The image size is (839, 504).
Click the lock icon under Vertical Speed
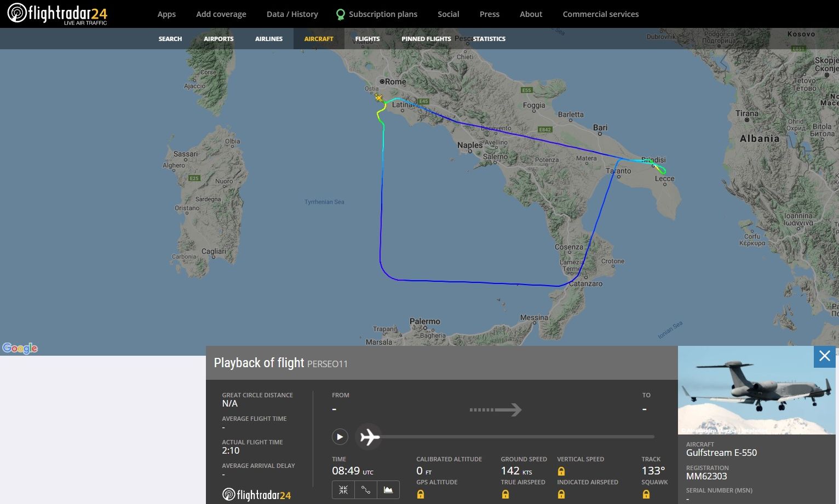561,471
